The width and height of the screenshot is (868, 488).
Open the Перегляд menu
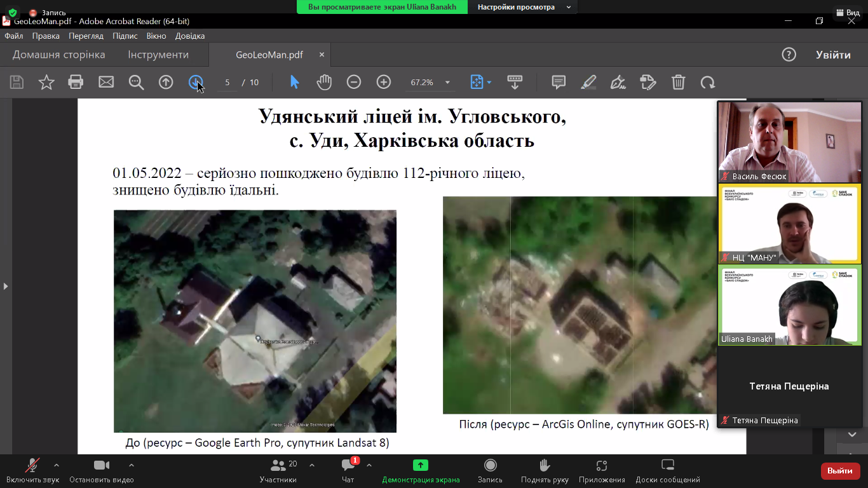(86, 36)
